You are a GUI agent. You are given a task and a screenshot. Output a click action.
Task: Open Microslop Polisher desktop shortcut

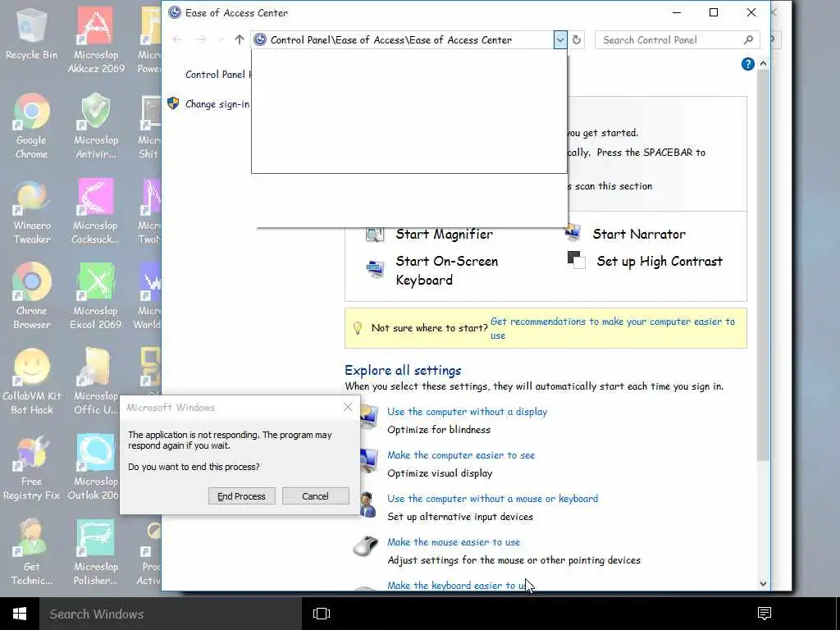(x=95, y=552)
